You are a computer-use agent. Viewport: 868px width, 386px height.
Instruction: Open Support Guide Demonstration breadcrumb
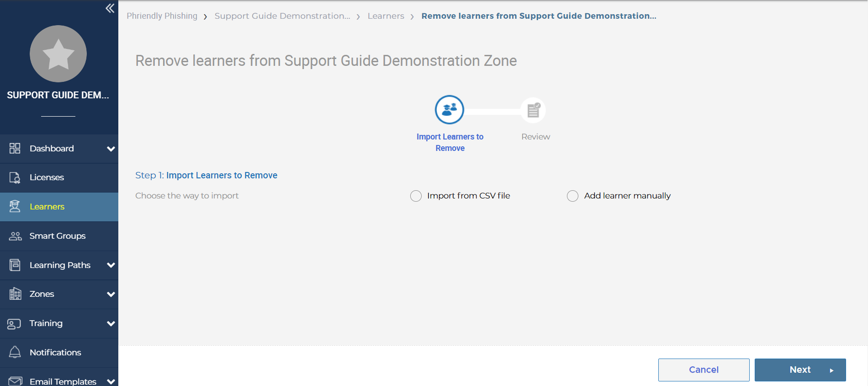click(x=282, y=16)
